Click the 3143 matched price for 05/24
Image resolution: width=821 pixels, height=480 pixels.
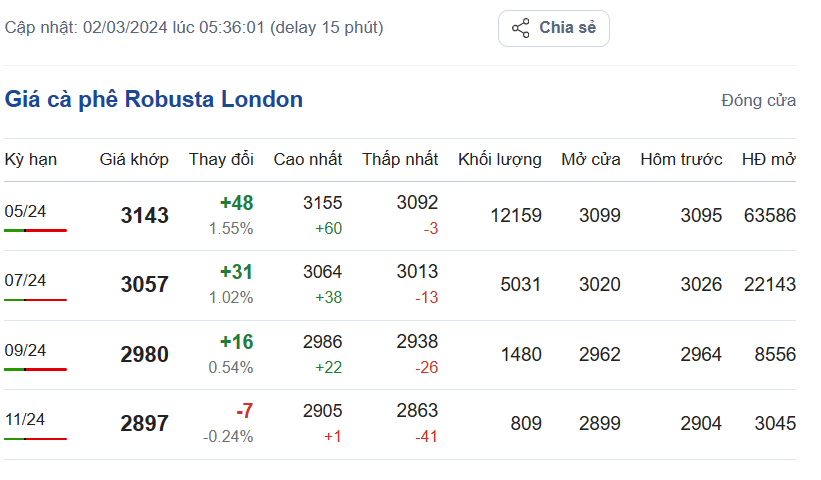pos(145,215)
